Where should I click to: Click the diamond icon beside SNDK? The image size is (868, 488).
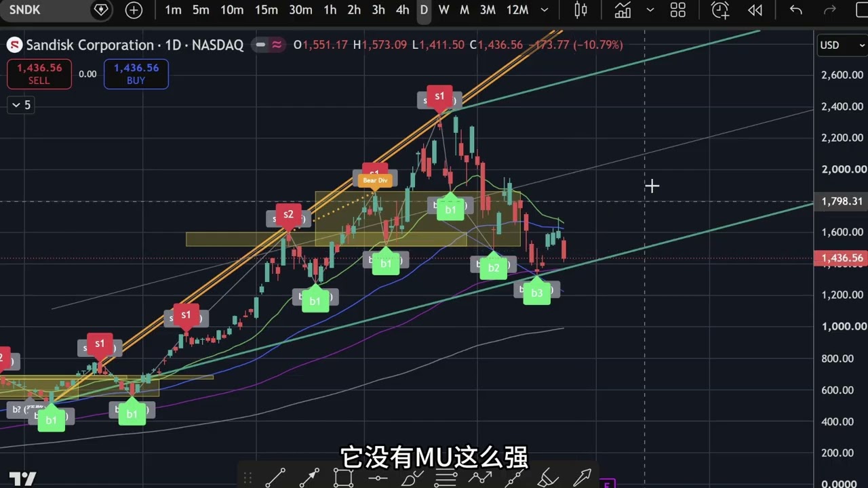(x=101, y=9)
